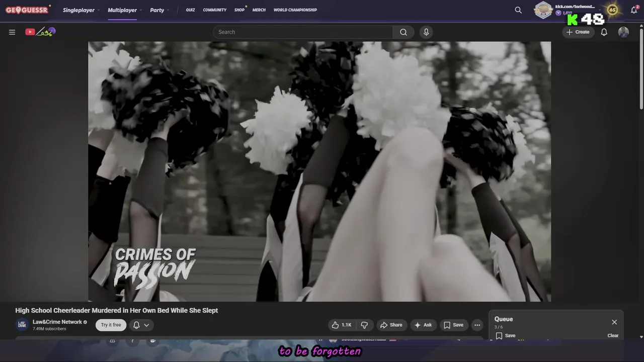The image size is (644, 362).
Task: Open YouTube notifications bell
Action: pos(604,32)
